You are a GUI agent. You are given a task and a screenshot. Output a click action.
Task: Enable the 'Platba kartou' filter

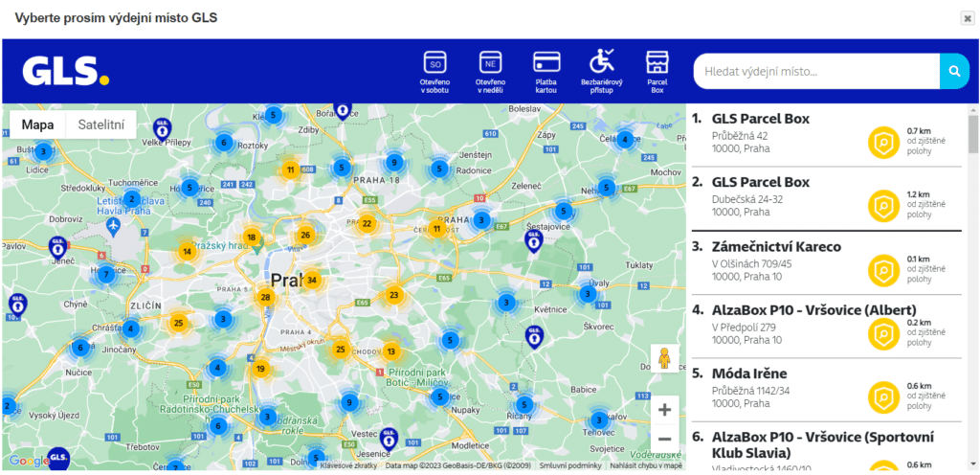(x=546, y=72)
